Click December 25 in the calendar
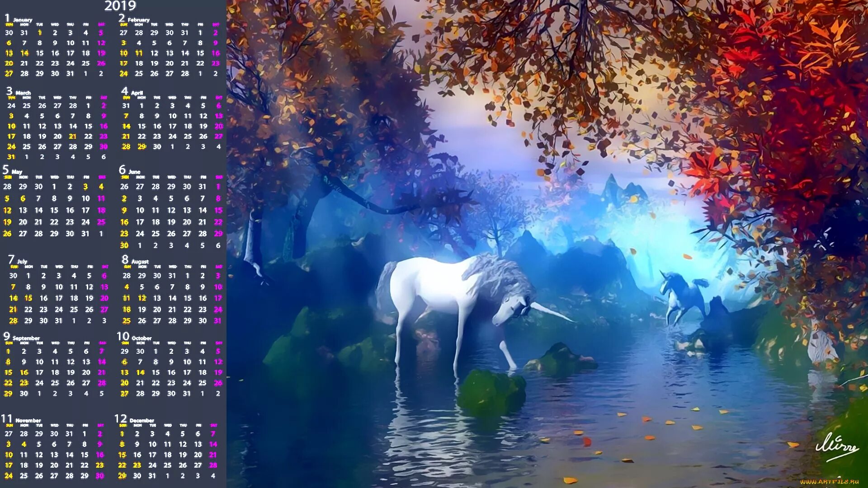 tap(167, 465)
